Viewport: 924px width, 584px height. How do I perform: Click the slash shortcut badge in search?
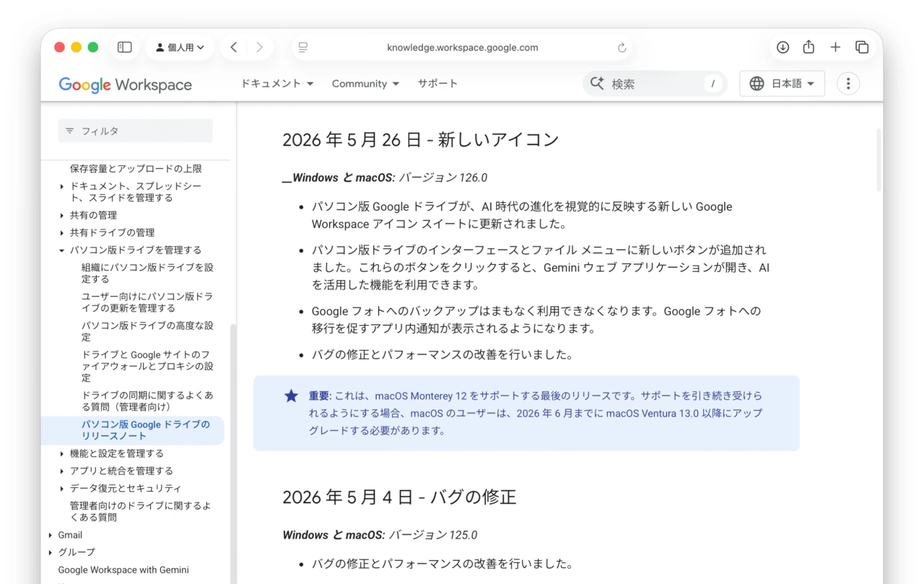[x=712, y=84]
